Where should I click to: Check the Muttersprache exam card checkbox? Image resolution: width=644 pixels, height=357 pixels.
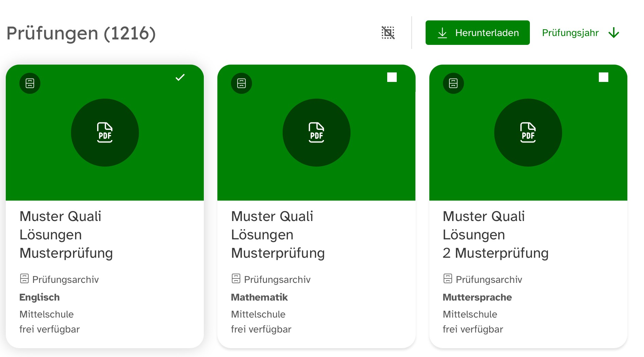[x=604, y=78]
